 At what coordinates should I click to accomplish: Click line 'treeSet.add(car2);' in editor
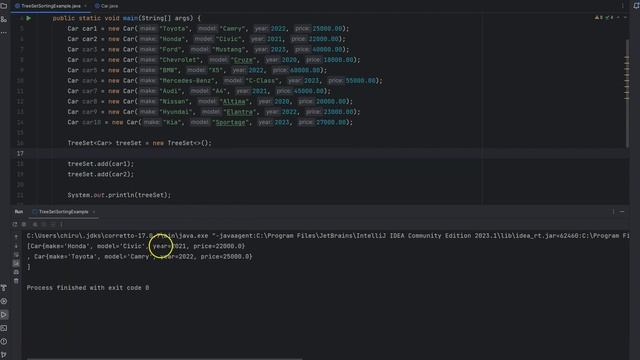pyautogui.click(x=101, y=174)
